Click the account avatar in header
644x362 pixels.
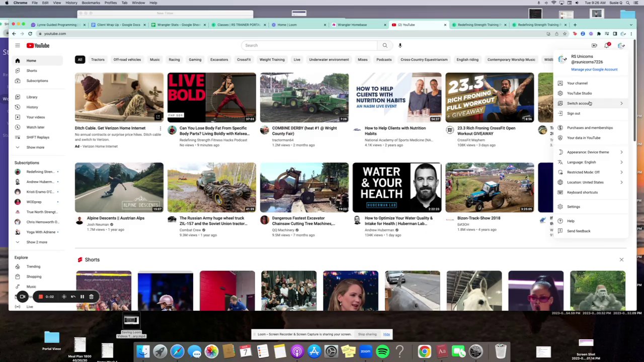tap(621, 45)
